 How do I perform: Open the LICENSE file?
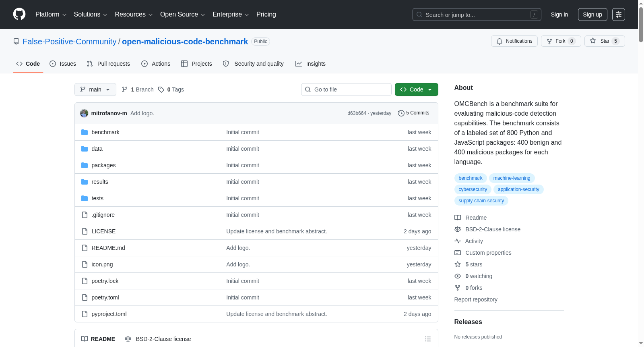[103, 231]
